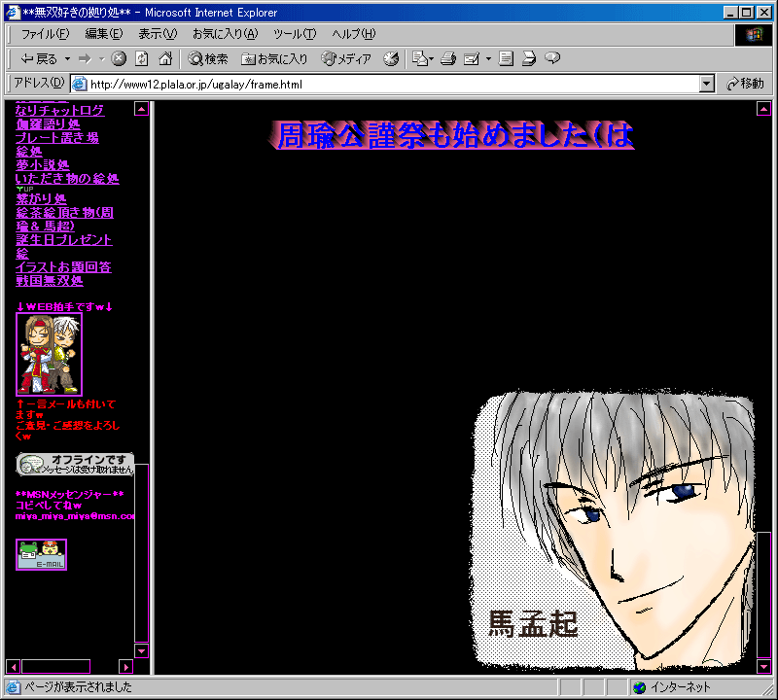Open the sidebar link ending in 語り処

(x=48, y=124)
